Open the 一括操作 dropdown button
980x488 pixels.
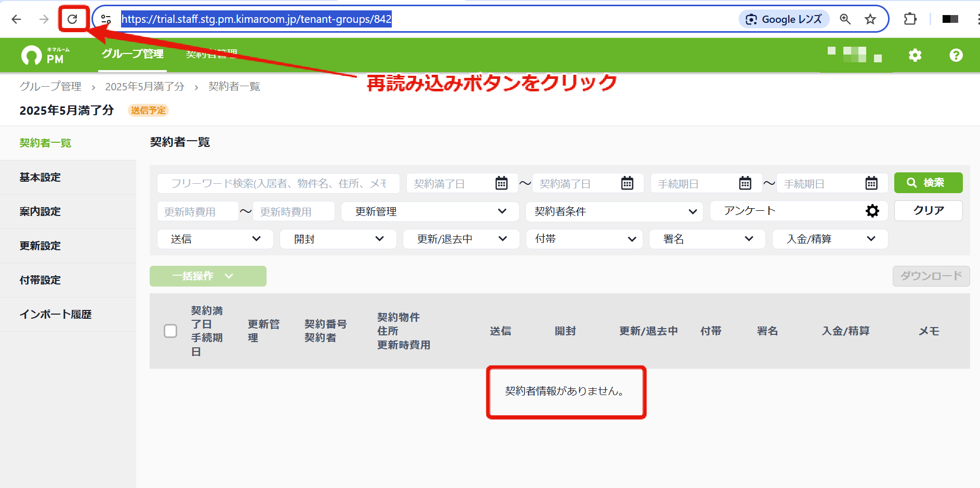tap(208, 276)
